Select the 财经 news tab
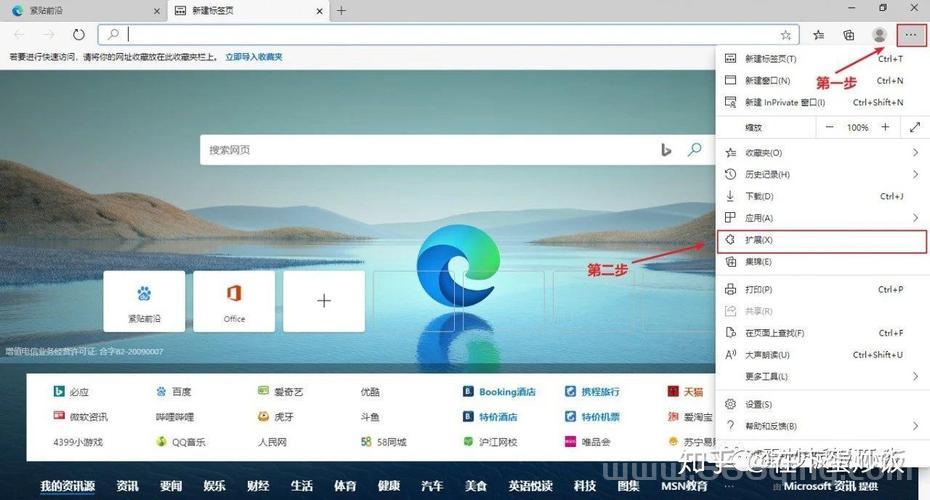Screen dimensions: 930x500 point(258,486)
